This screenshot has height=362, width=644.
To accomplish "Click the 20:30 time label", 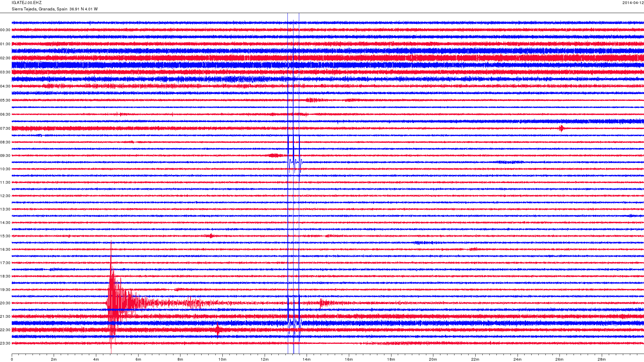I will pyautogui.click(x=5, y=303).
